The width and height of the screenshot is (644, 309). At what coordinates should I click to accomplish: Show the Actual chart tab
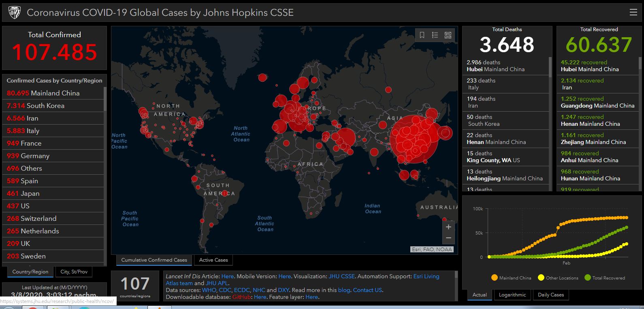pos(480,295)
